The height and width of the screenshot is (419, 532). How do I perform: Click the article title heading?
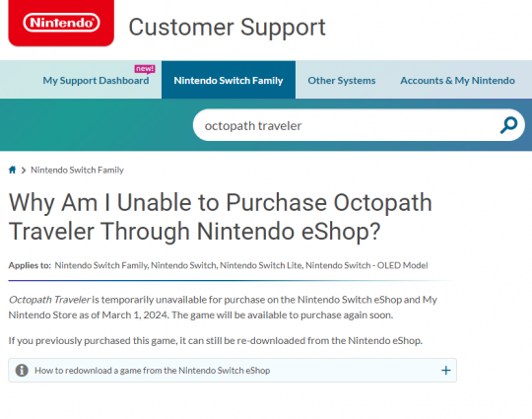(x=221, y=217)
